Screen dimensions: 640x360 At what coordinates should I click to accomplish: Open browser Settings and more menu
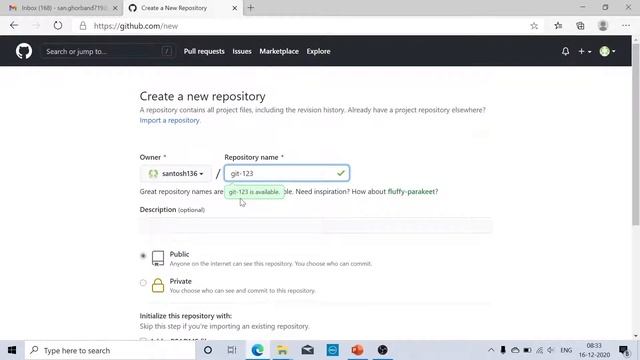pos(626,26)
